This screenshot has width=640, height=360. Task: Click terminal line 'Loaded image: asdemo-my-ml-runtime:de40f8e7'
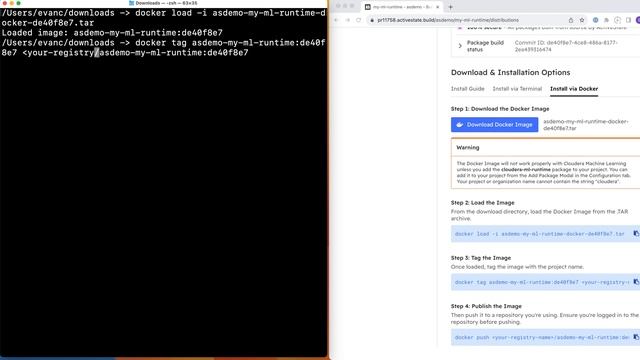pos(112,33)
